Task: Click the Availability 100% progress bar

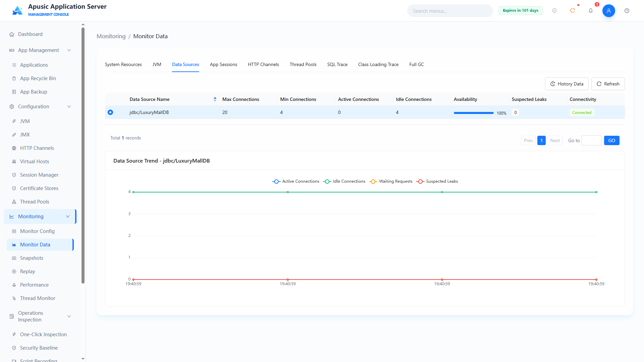Action: (x=474, y=113)
